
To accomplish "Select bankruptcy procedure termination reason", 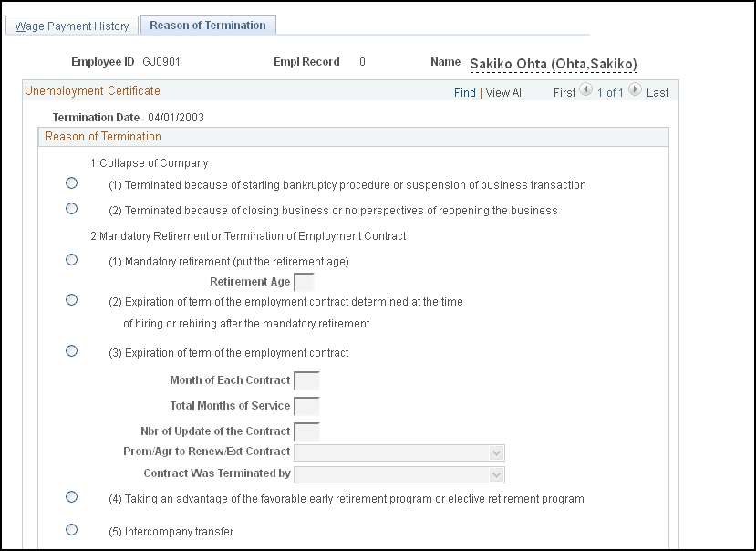I will coord(72,183).
